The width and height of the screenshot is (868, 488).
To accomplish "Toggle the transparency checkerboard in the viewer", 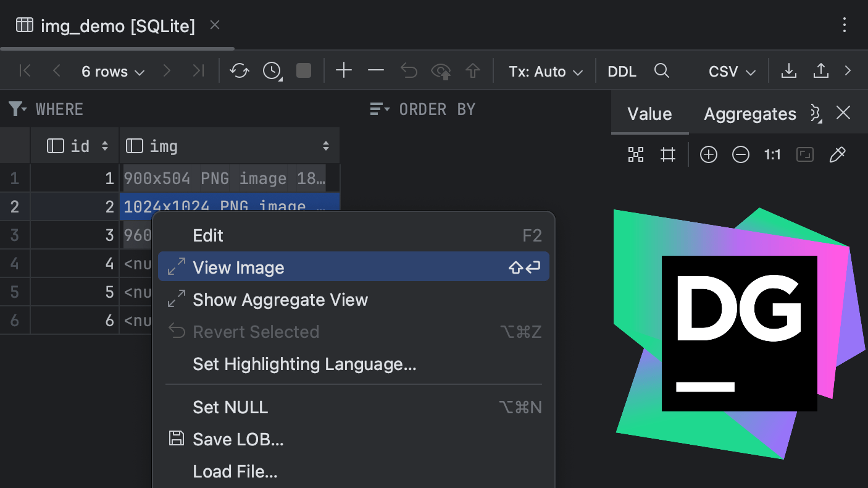I will (635, 154).
